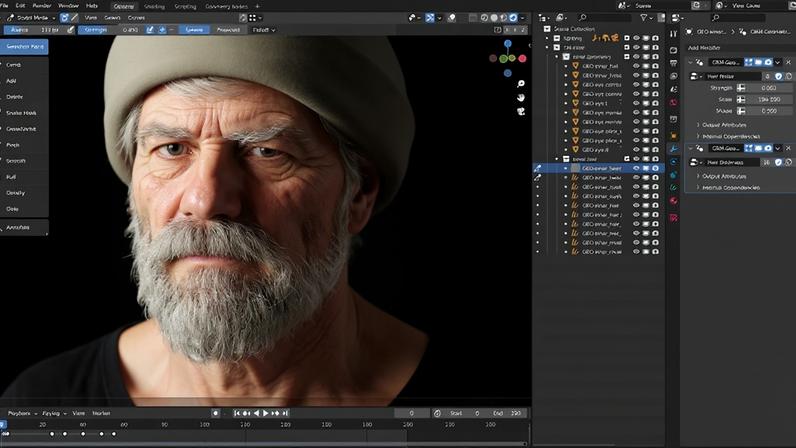This screenshot has width=796, height=448.
Task: Click the red X axis gizmo ball
Action: [522, 58]
